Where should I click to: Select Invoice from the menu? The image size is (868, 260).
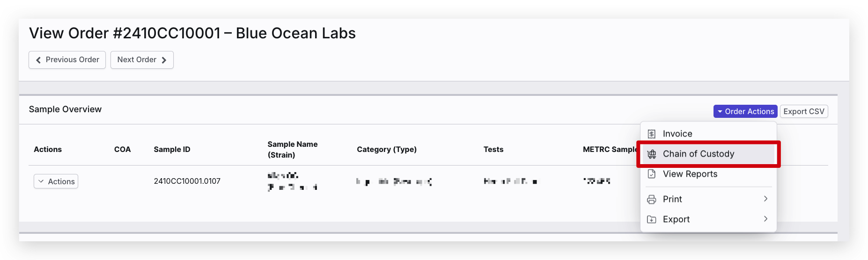677,134
